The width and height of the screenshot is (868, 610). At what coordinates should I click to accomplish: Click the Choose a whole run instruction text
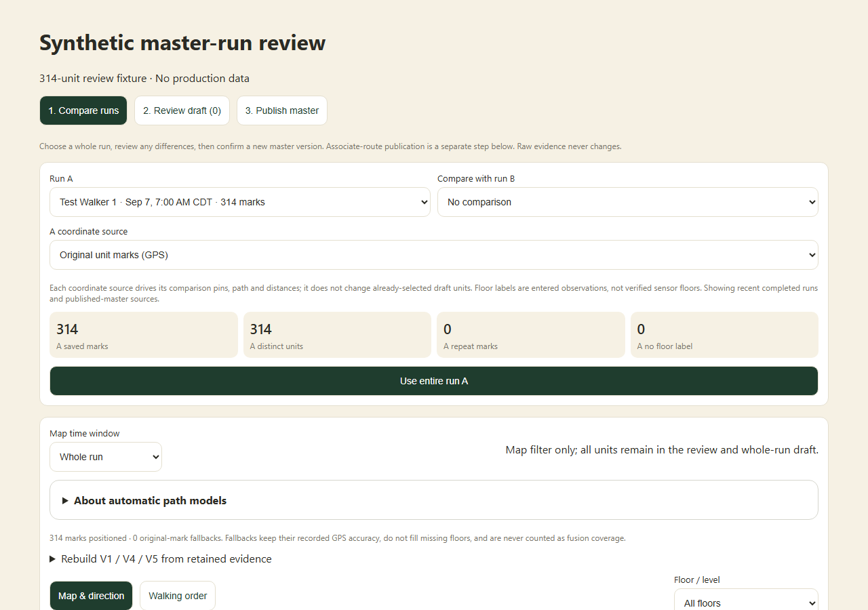[x=330, y=146]
